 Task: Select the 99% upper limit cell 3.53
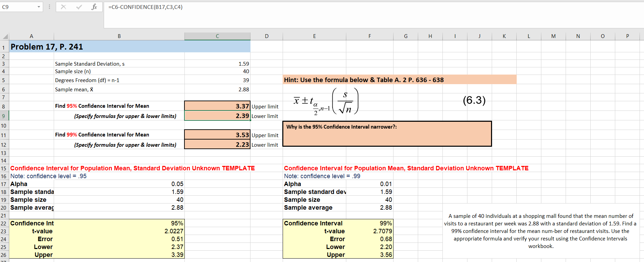[217, 135]
